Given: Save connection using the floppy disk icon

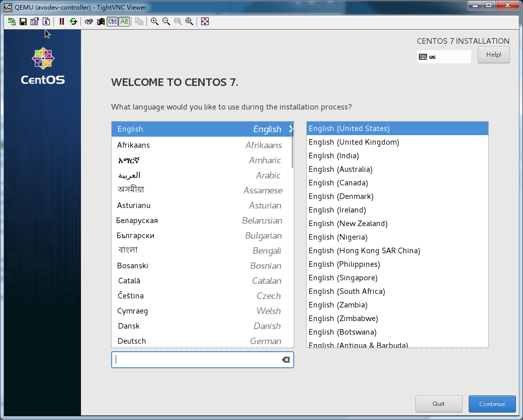Looking at the screenshot, I should click(23, 21).
